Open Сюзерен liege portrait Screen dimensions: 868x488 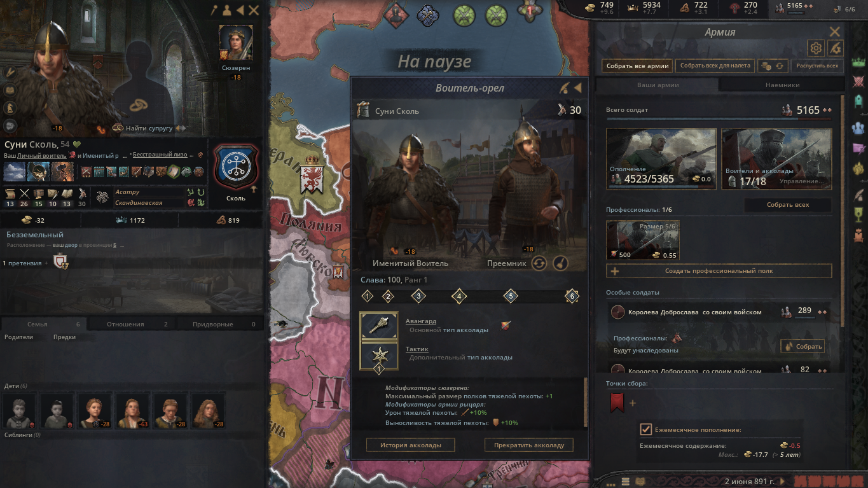pyautogui.click(x=236, y=43)
